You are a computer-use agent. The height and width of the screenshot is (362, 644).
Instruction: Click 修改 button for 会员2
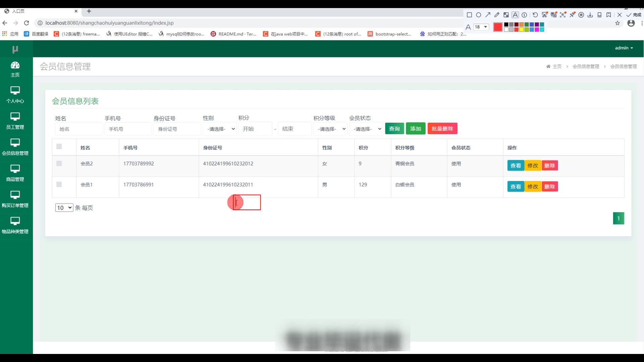pos(533,166)
